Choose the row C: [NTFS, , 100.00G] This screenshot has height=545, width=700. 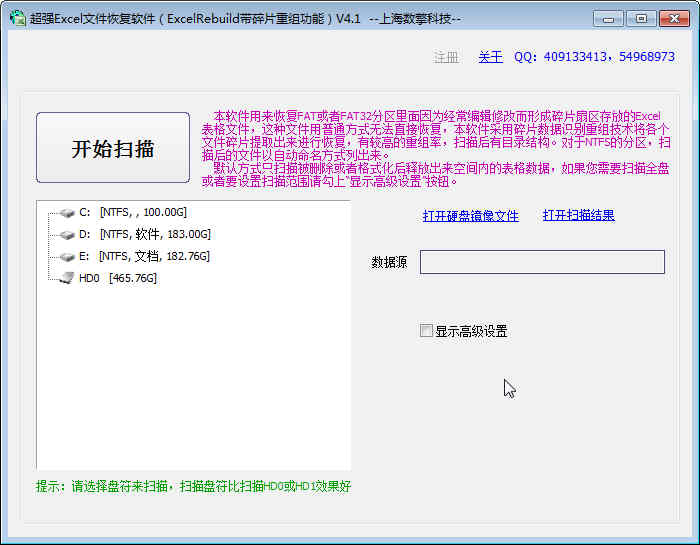[133, 212]
